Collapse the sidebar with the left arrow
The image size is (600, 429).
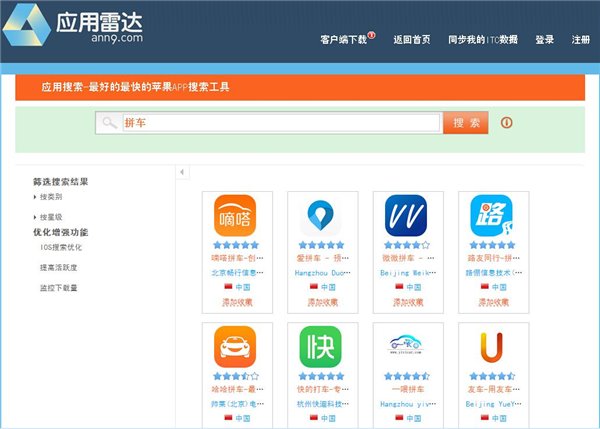(182, 172)
